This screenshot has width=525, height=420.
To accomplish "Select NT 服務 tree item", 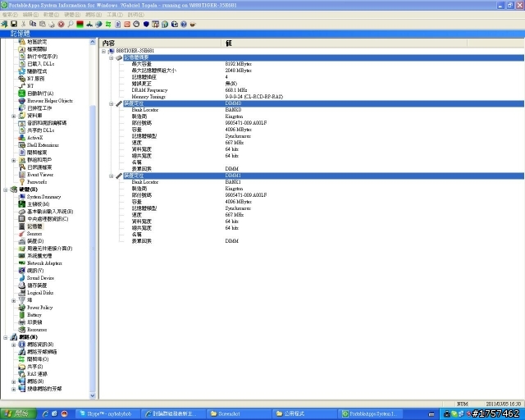I will click(x=36, y=79).
